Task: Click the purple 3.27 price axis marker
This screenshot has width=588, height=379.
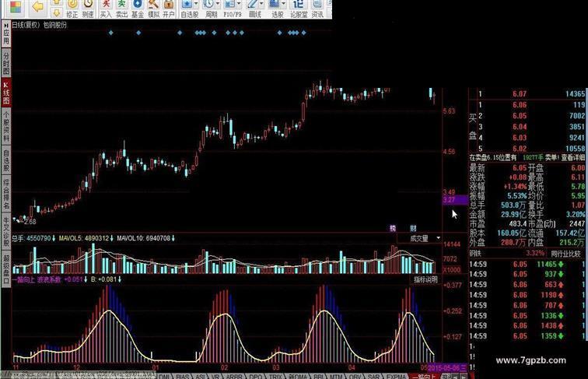Action: (x=455, y=200)
